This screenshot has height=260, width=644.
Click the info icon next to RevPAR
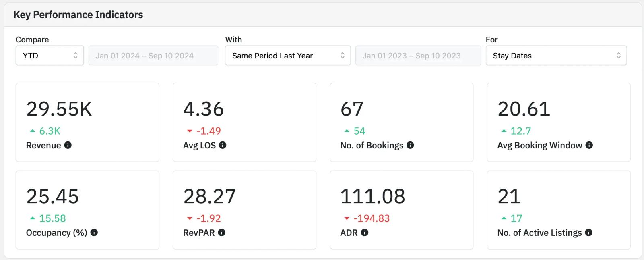(222, 233)
